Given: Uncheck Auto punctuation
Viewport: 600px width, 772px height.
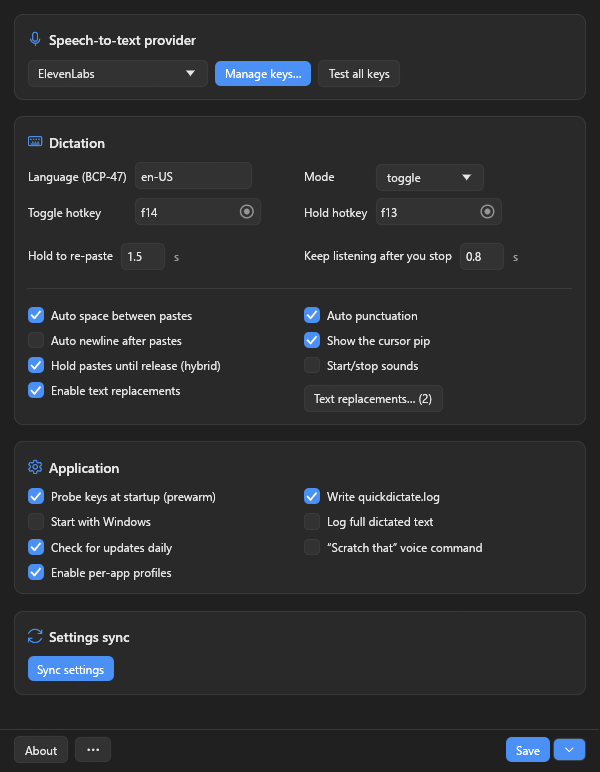Looking at the screenshot, I should (x=312, y=315).
